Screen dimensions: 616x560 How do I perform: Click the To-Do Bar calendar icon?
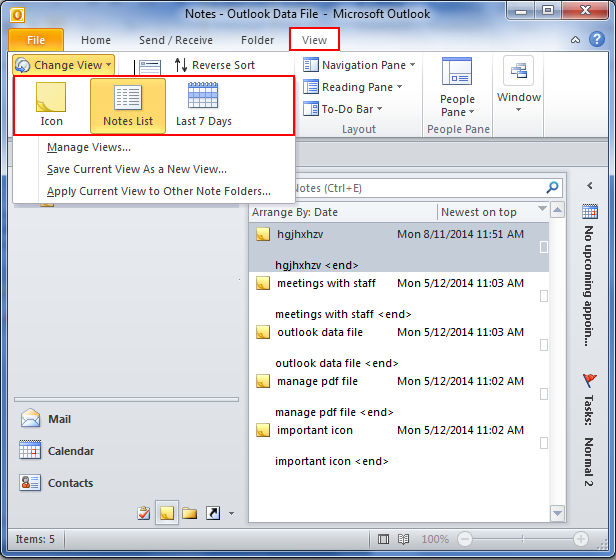click(x=590, y=211)
